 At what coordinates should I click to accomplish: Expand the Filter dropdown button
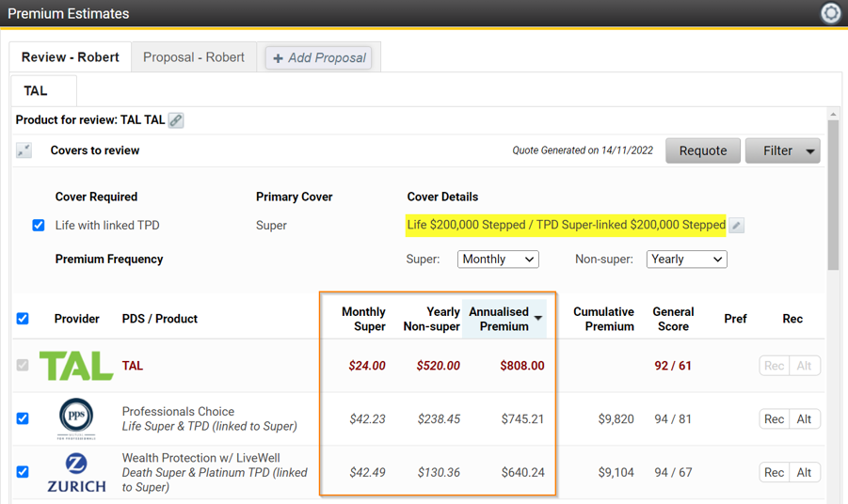[809, 151]
